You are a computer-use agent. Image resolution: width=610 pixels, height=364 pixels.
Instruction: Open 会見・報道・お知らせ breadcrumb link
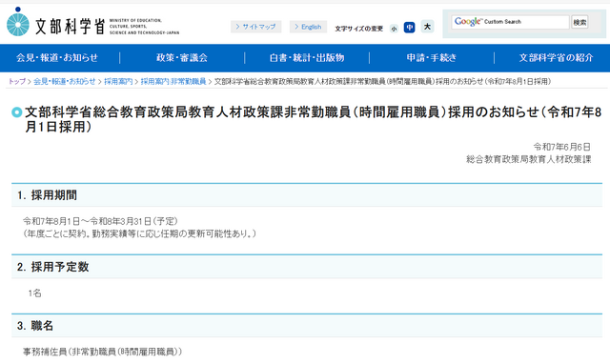tap(64, 81)
